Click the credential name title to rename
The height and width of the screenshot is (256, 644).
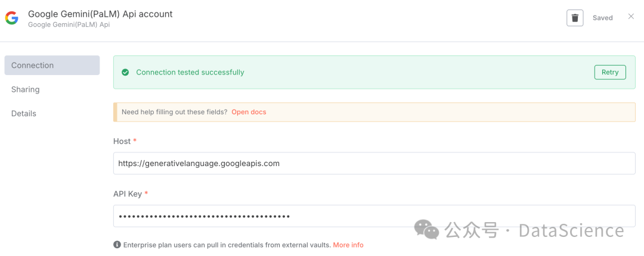tap(100, 14)
